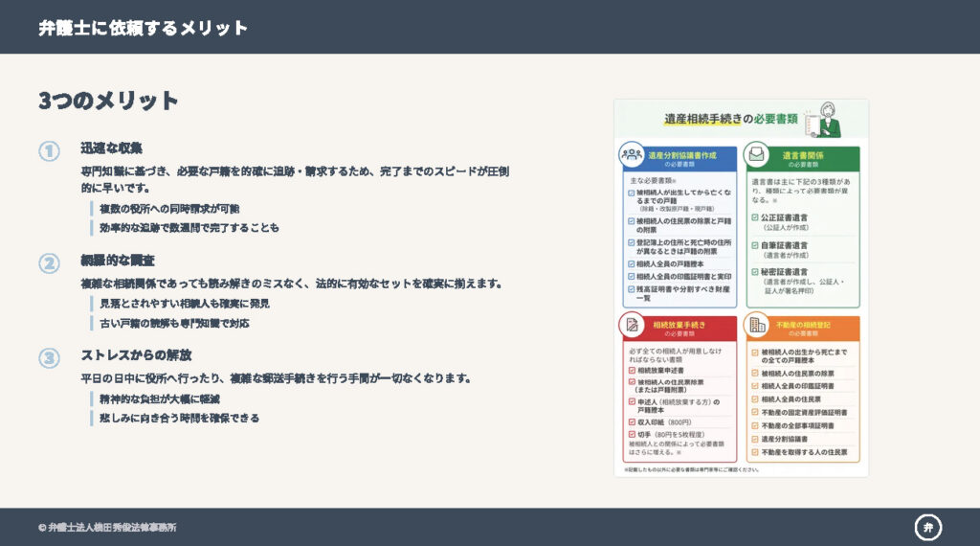Select the ストレスからの解放 heading

tap(136, 355)
